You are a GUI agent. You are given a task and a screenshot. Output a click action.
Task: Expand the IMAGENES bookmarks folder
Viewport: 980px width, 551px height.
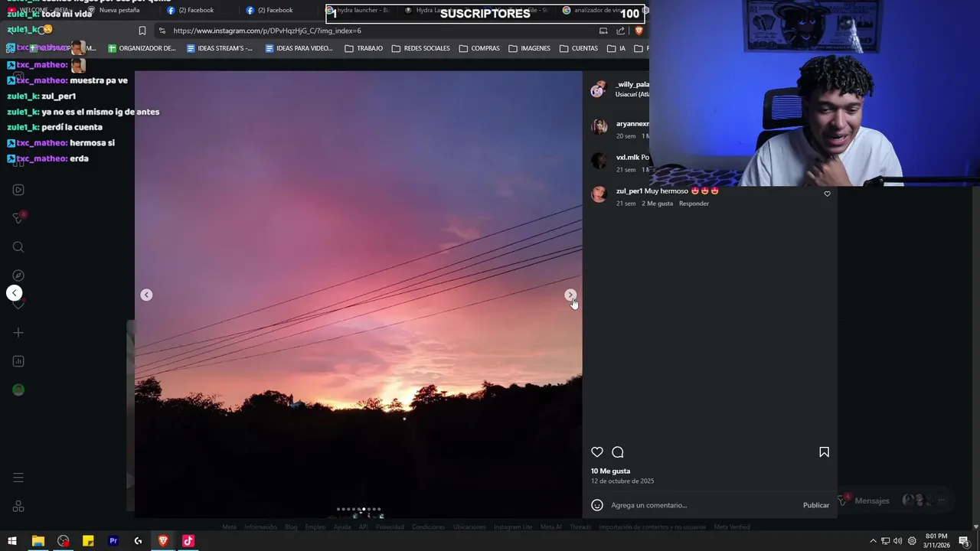tap(529, 48)
